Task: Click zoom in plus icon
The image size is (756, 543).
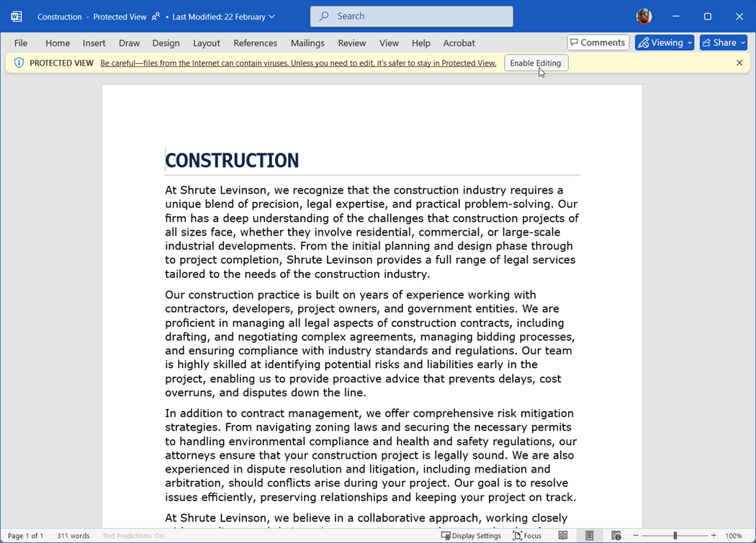Action: 714,536
